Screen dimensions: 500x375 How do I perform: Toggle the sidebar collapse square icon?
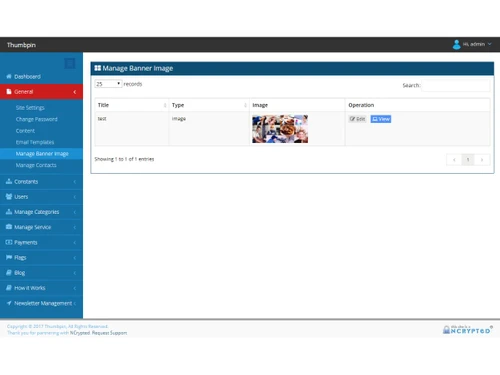70,63
